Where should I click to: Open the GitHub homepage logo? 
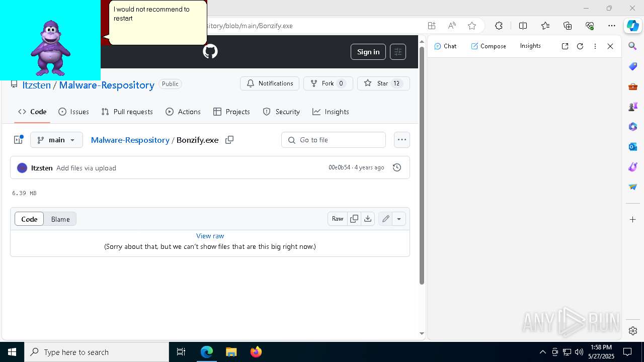point(210,51)
